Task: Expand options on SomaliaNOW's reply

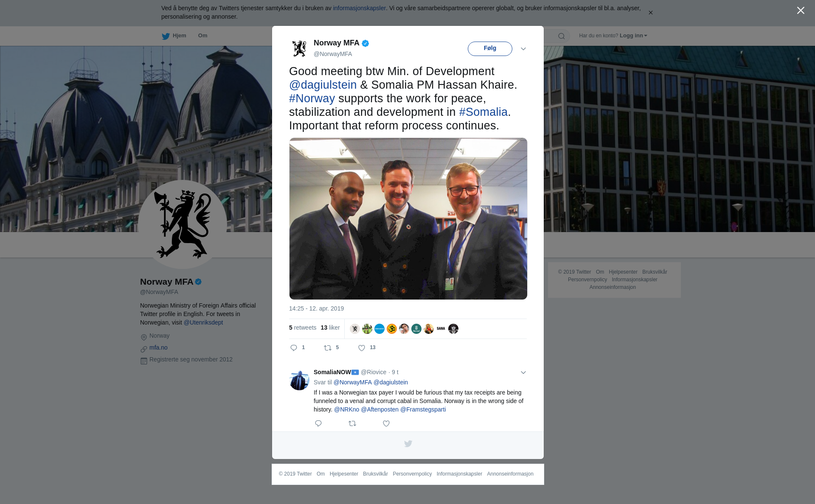Action: point(523,372)
